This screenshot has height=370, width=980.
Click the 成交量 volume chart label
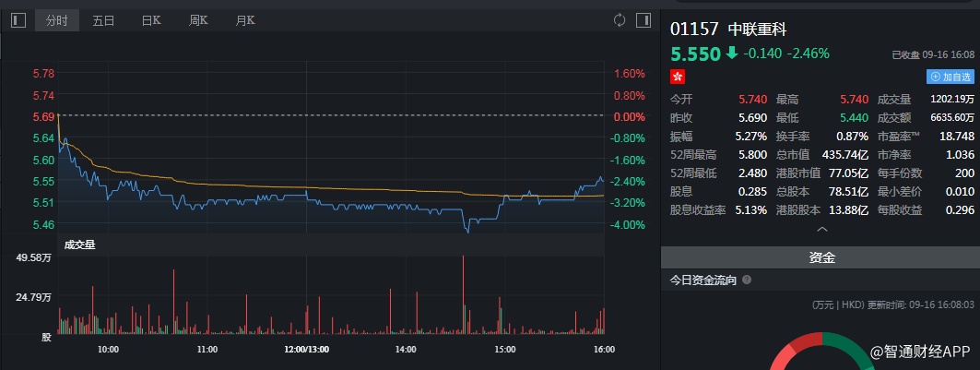[x=79, y=245]
